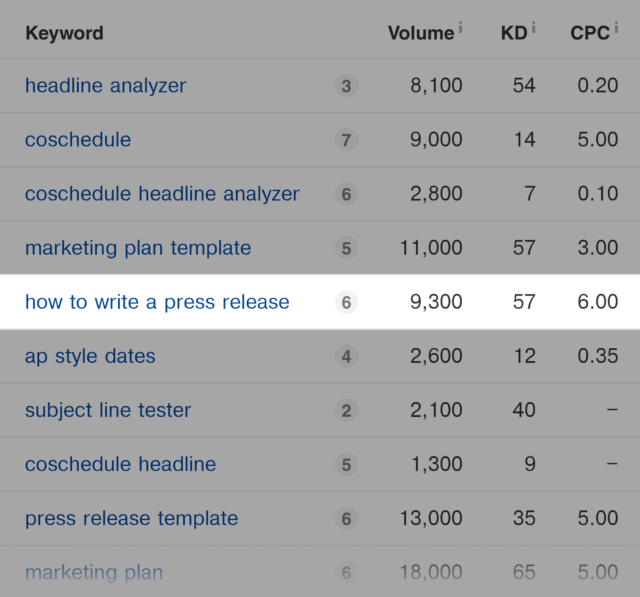
Task: Open the 'marketing plan' keyword link
Action: point(94,573)
